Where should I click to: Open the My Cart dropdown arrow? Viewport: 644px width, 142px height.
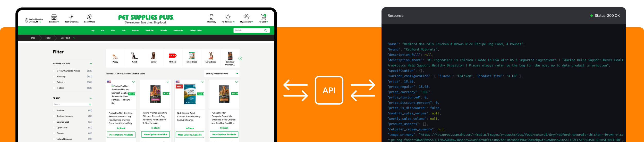pyautogui.click(x=267, y=22)
